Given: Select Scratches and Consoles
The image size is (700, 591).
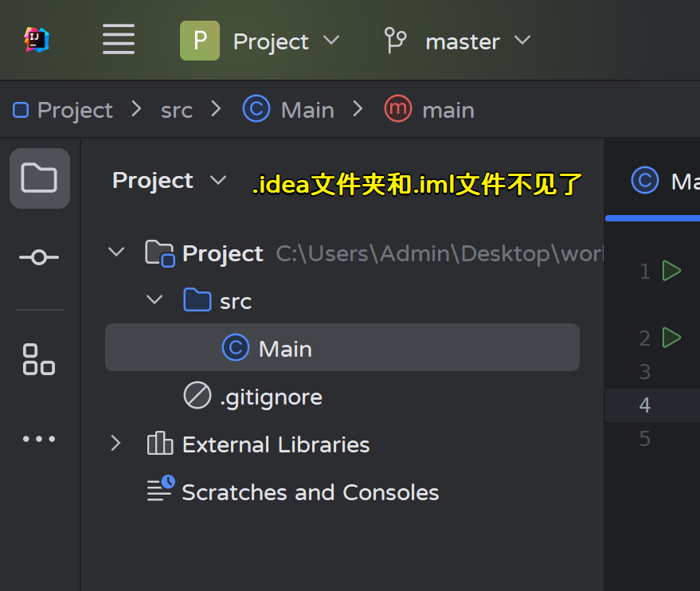Looking at the screenshot, I should [310, 492].
